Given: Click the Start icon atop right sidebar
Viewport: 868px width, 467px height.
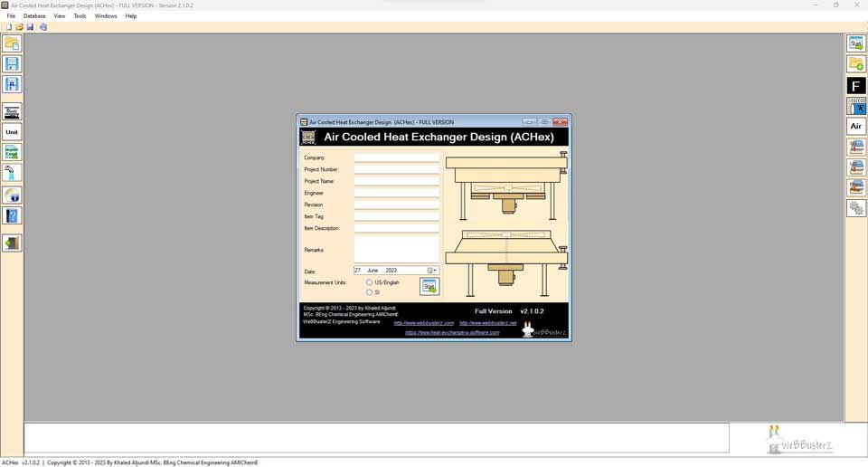Looking at the screenshot, I should [x=856, y=43].
